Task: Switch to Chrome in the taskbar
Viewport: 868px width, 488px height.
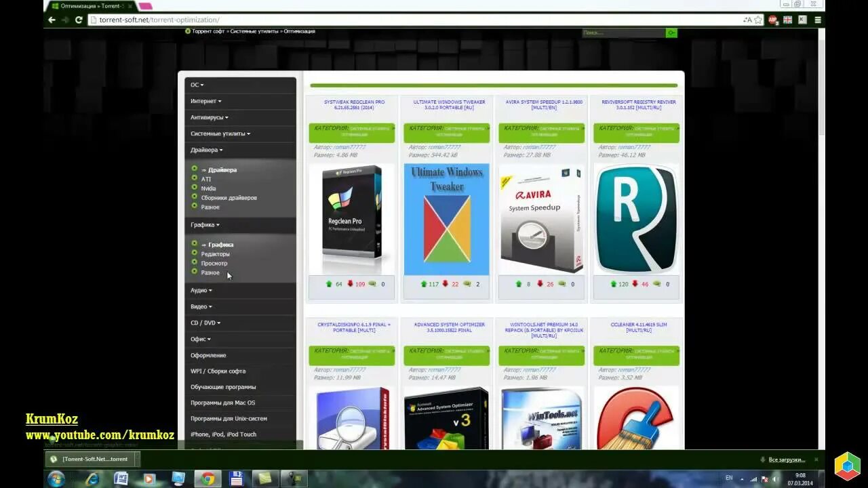Action: 208,479
